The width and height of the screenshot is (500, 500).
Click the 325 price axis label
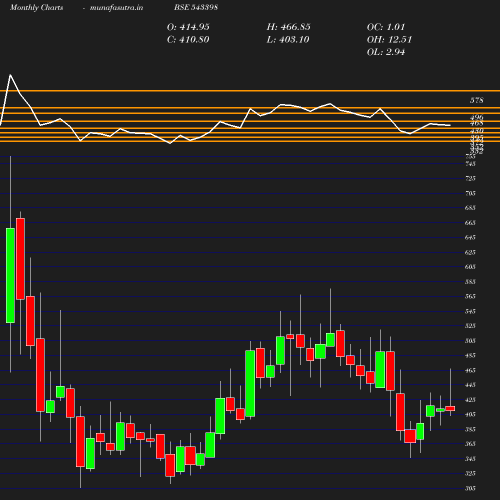[x=470, y=473]
